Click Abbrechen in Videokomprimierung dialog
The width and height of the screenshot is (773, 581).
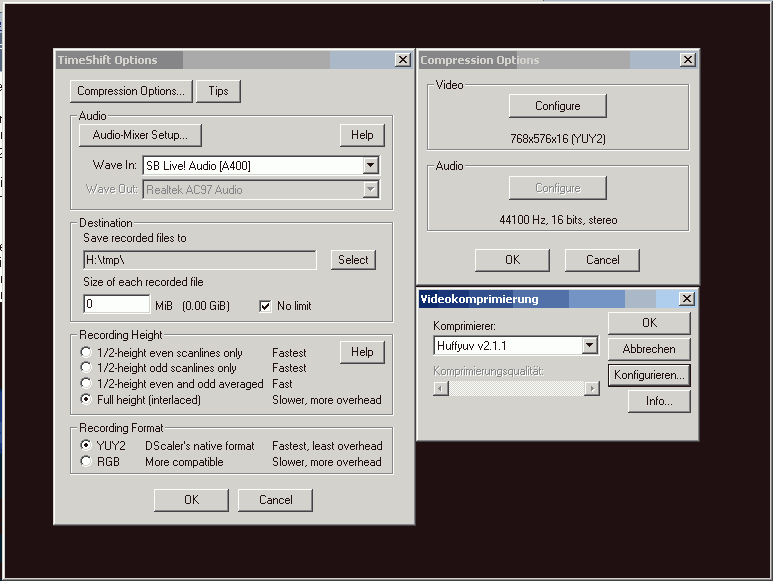(x=649, y=349)
